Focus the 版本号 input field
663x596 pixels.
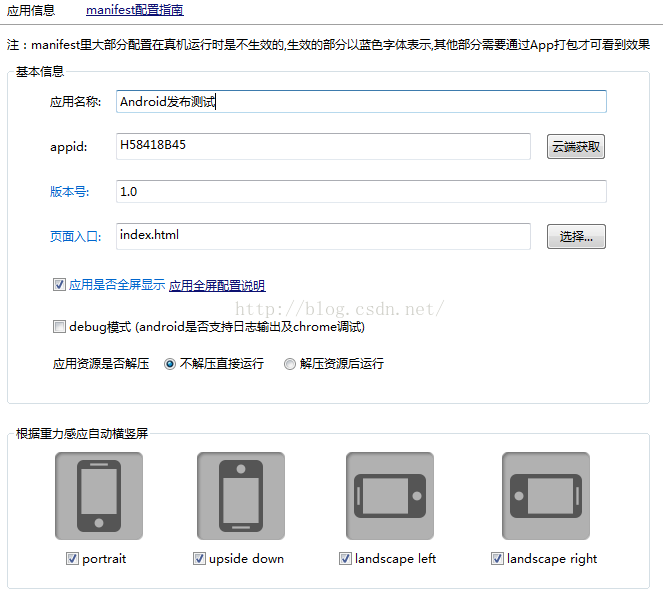point(361,191)
